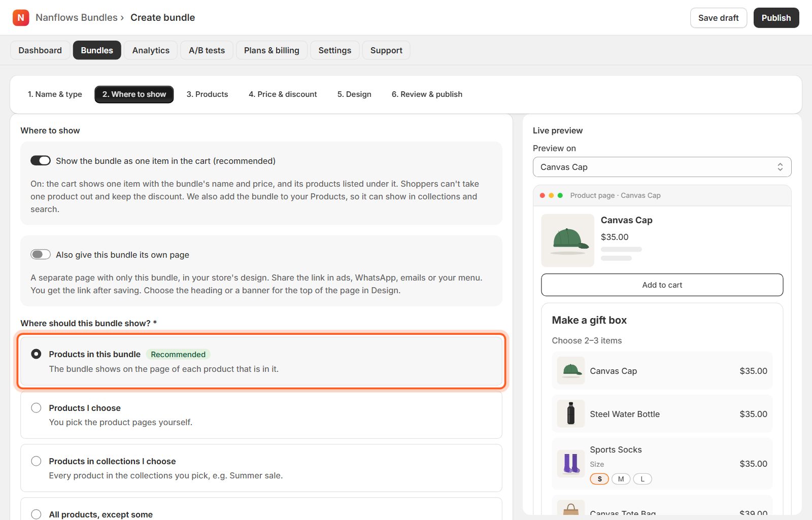
Task: Select All products, except some radio
Action: coord(36,514)
